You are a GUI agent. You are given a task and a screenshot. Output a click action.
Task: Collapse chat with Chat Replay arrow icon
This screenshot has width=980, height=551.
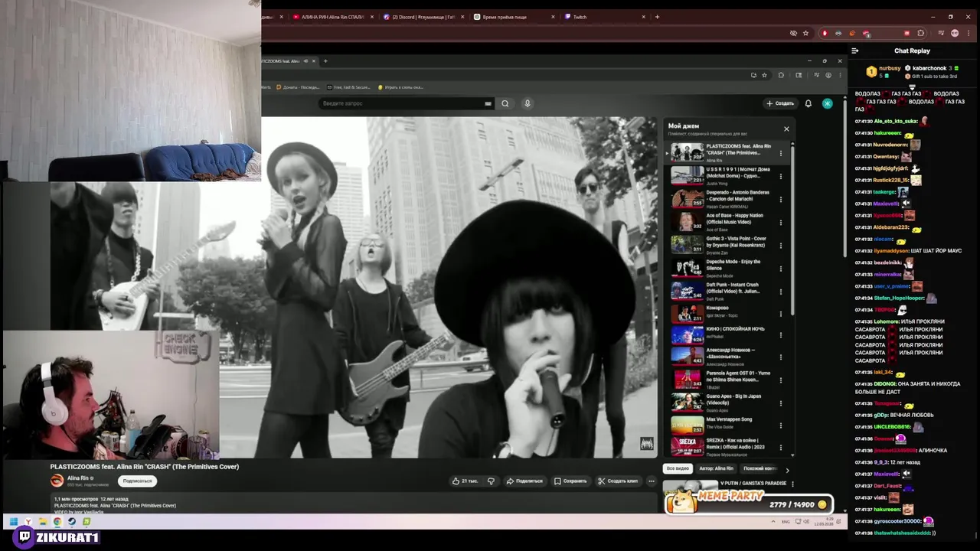[855, 51]
